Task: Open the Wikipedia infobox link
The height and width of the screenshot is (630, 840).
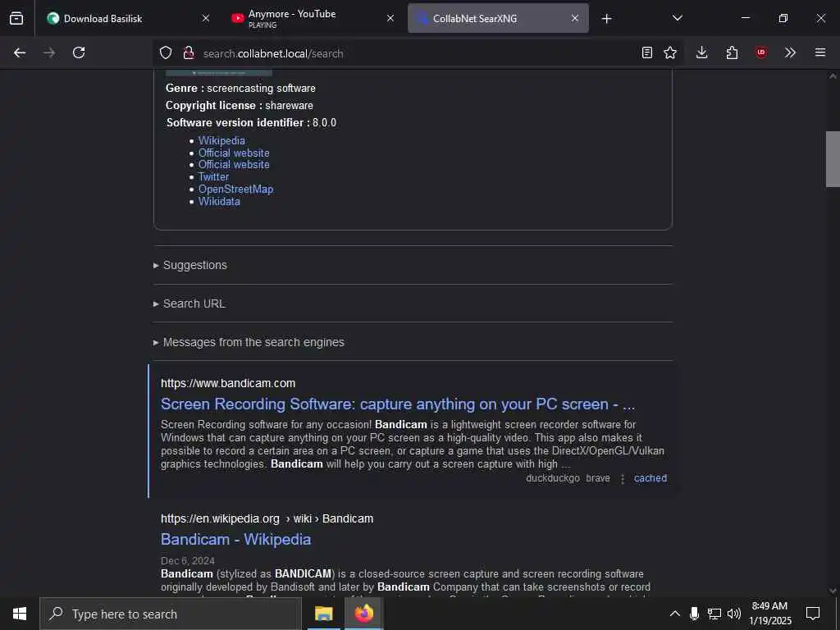Action: pos(221,140)
